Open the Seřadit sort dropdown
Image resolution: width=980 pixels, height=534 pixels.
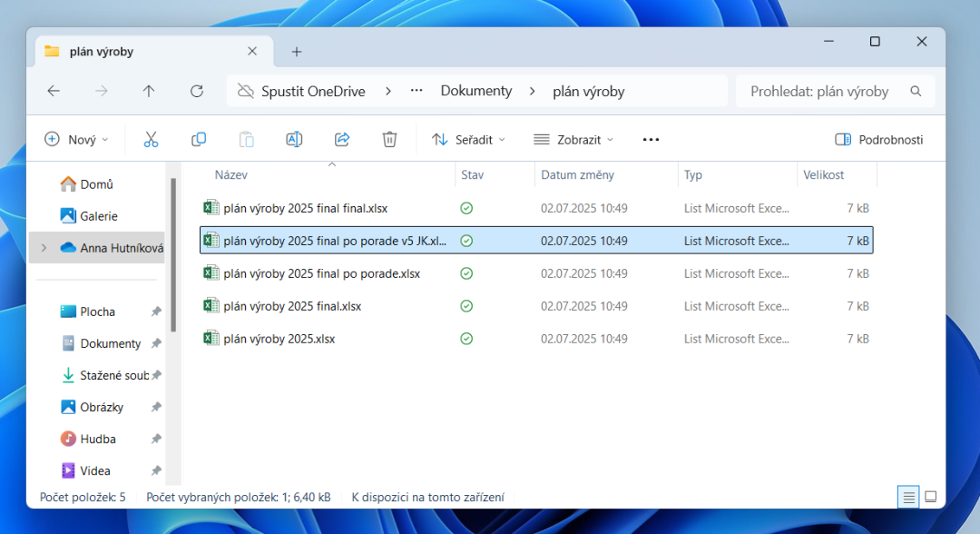click(x=468, y=139)
